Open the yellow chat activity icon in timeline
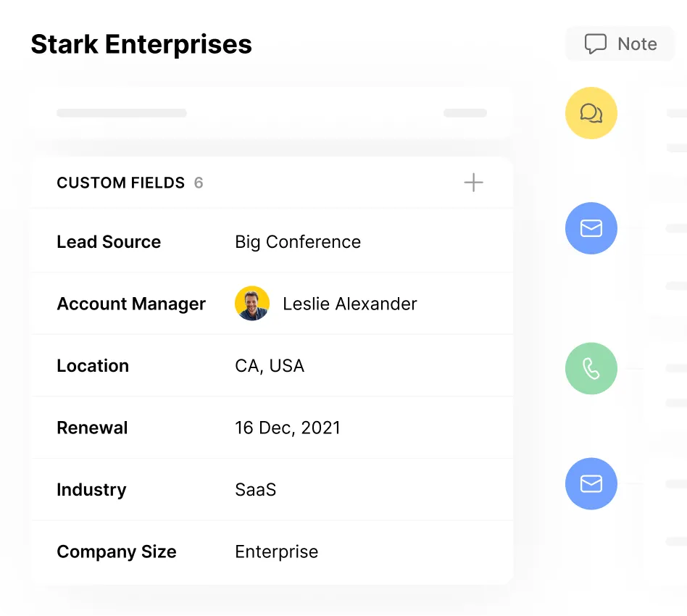This screenshot has height=616, width=687. [591, 113]
